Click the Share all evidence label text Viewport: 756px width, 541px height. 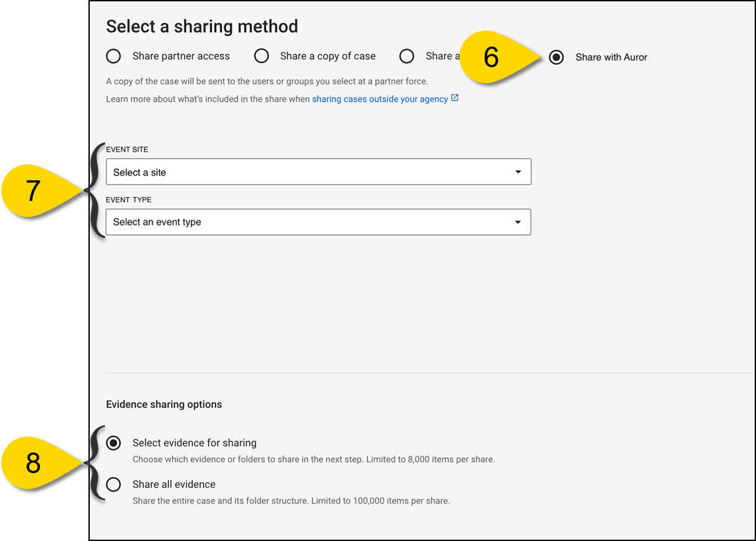[174, 484]
